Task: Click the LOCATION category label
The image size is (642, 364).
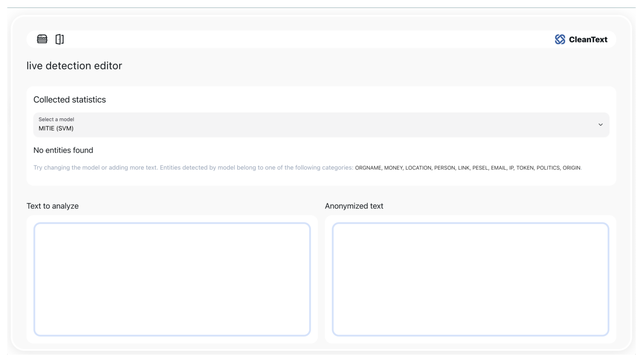Action: pos(418,168)
